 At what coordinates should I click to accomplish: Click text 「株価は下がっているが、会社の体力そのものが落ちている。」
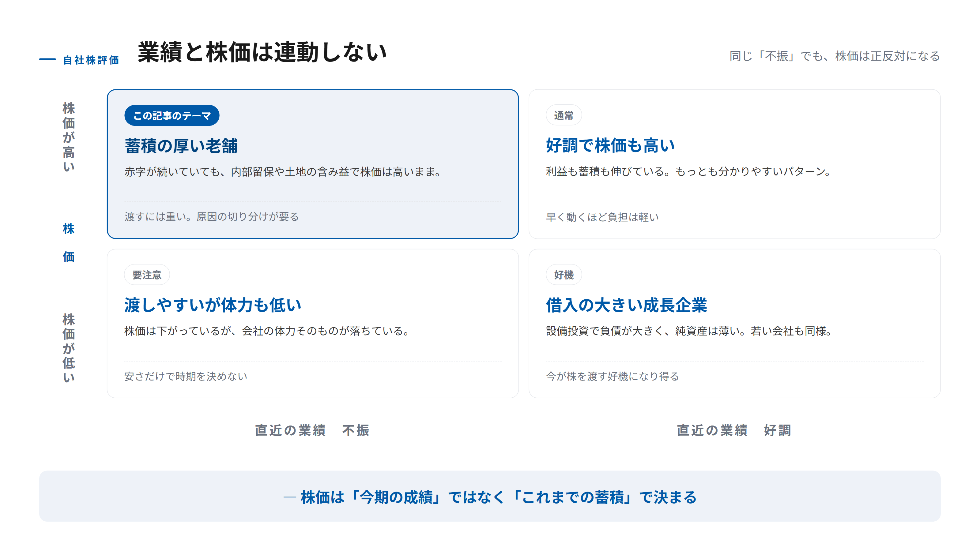pyautogui.click(x=267, y=331)
